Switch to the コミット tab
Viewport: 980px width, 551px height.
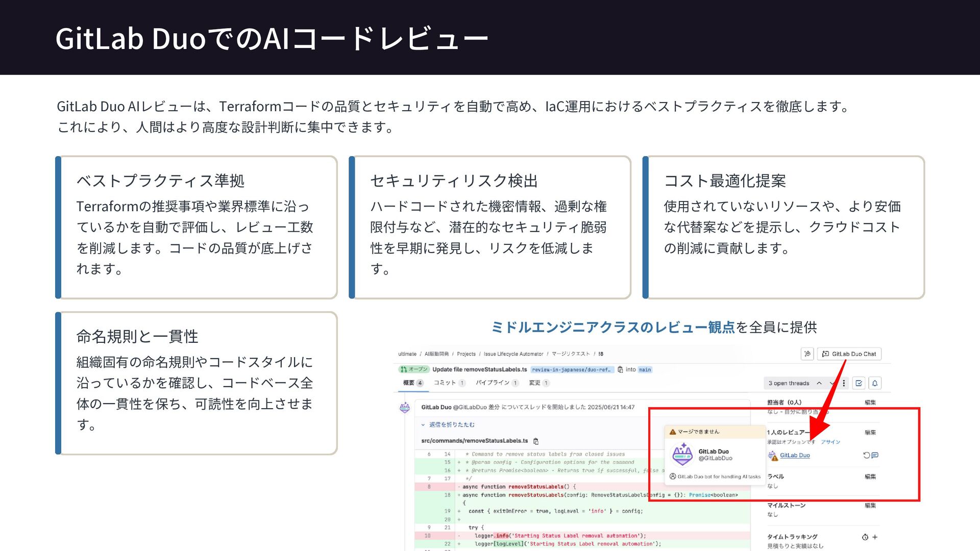445,383
